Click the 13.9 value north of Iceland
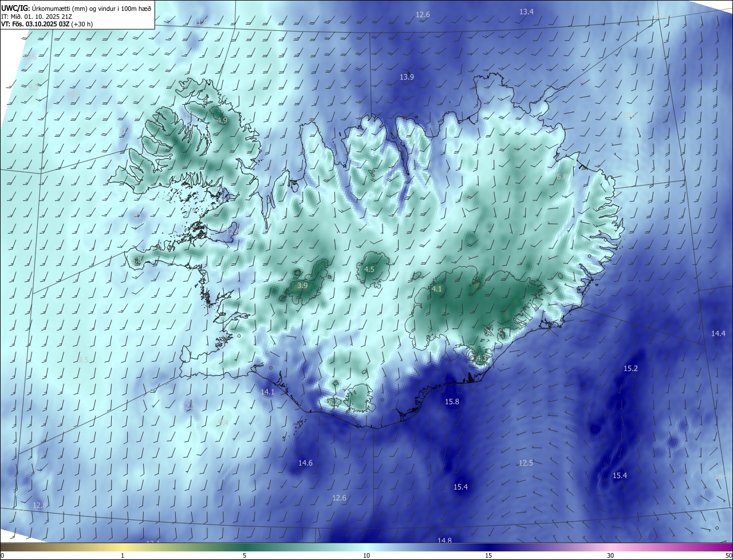 tap(407, 77)
